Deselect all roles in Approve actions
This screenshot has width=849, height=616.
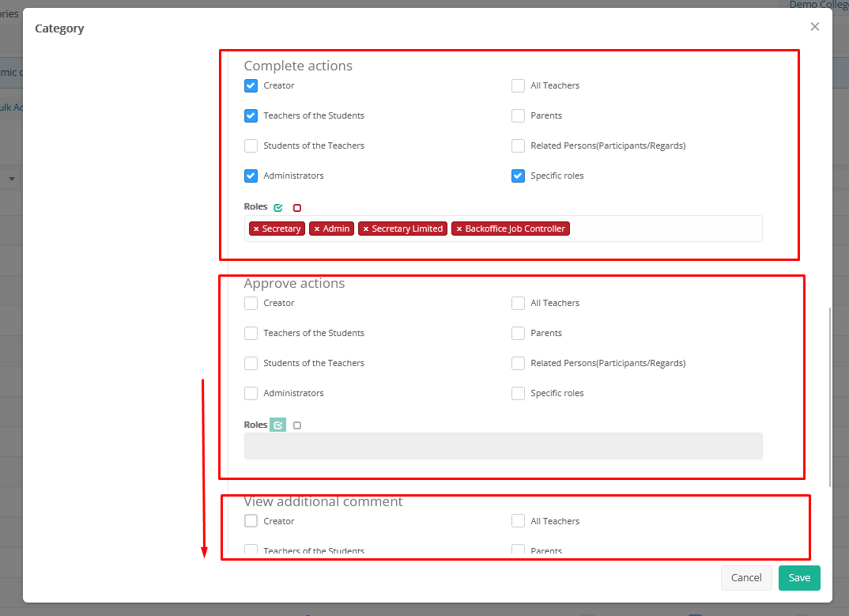tap(297, 425)
